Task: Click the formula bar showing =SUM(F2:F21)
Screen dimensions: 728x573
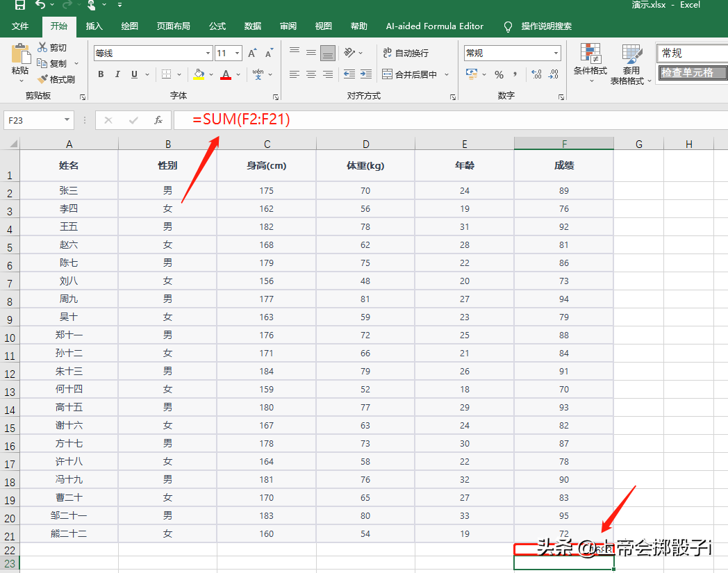Action: click(x=450, y=119)
